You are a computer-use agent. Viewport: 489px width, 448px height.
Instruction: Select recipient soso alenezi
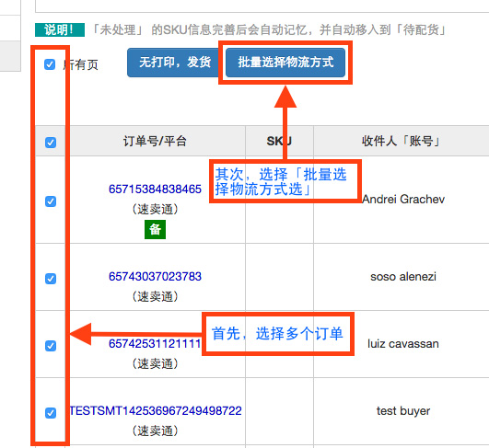(x=403, y=276)
